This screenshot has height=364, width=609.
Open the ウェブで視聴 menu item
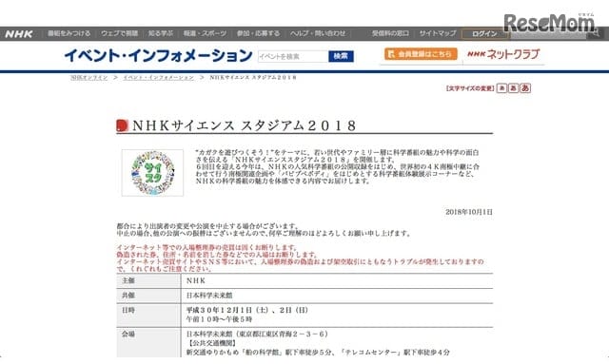point(120,34)
